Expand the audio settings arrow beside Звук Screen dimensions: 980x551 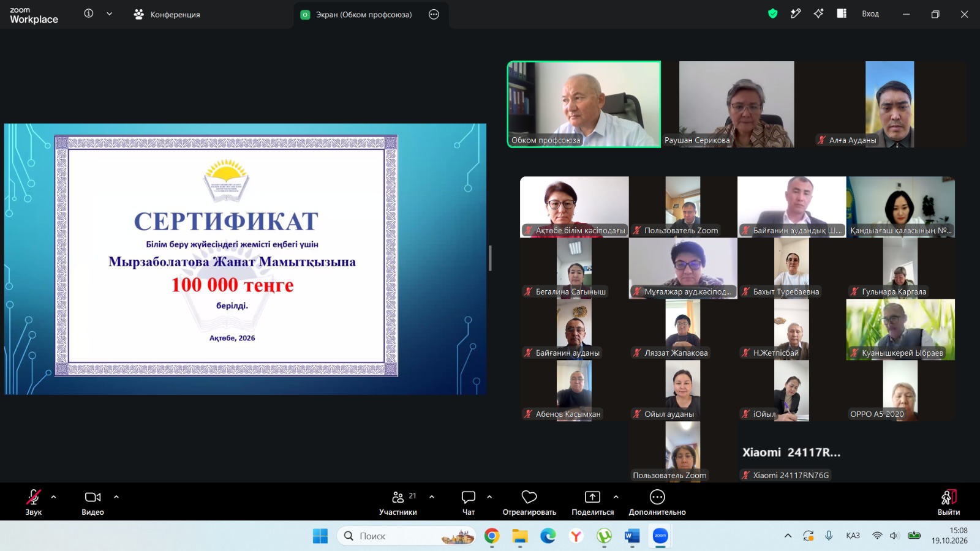click(54, 497)
